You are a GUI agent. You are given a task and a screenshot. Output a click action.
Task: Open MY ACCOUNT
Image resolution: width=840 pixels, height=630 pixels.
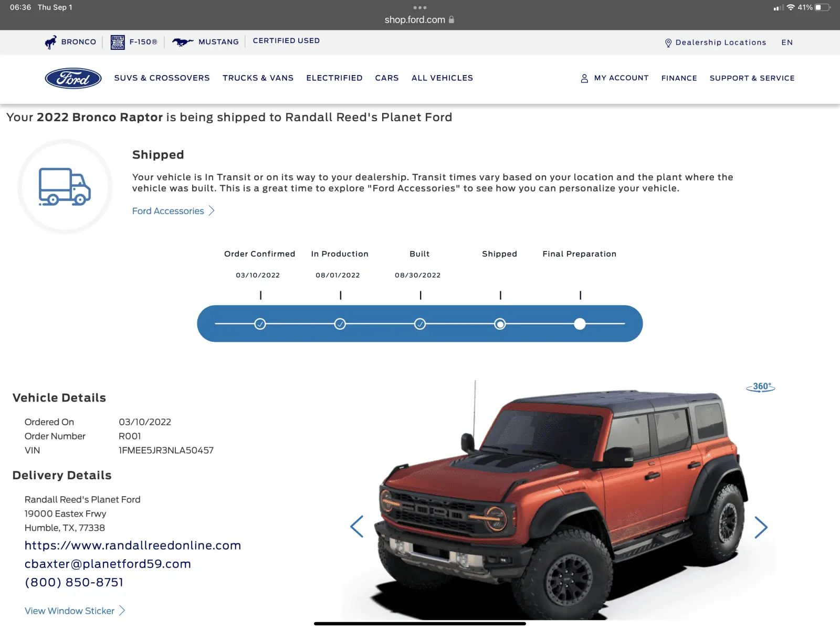621,78
